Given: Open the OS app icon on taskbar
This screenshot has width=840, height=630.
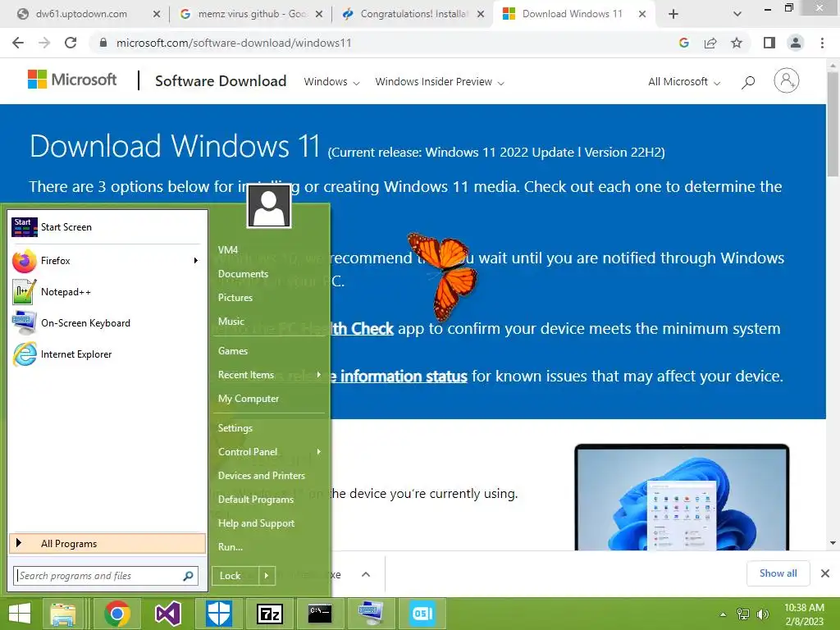Looking at the screenshot, I should click(x=422, y=614).
